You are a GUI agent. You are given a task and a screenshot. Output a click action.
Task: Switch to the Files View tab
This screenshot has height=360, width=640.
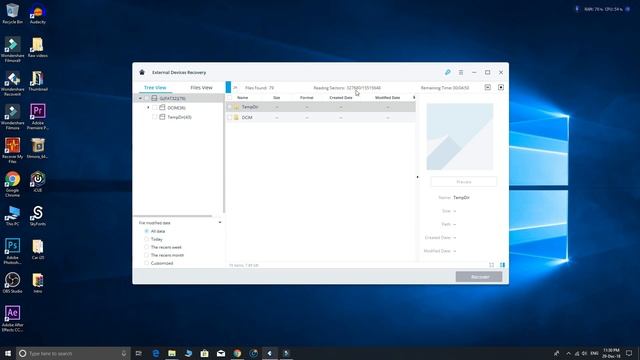pos(201,87)
